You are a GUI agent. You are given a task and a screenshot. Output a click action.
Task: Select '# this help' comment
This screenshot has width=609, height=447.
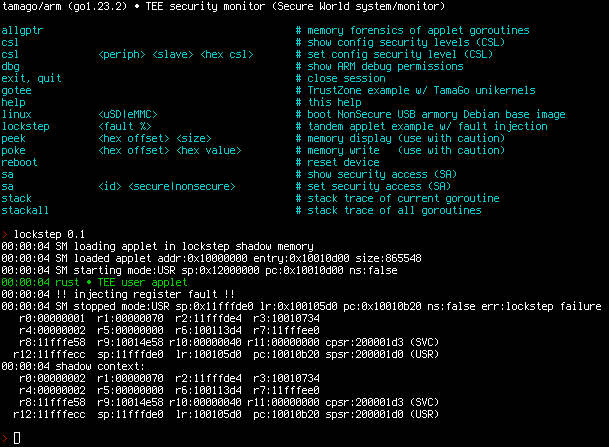pyautogui.click(x=329, y=103)
